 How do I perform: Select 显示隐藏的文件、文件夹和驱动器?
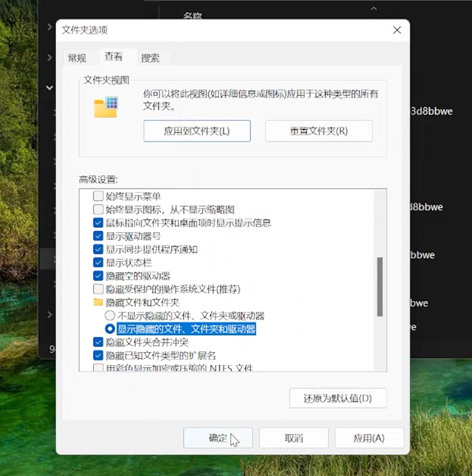110,329
